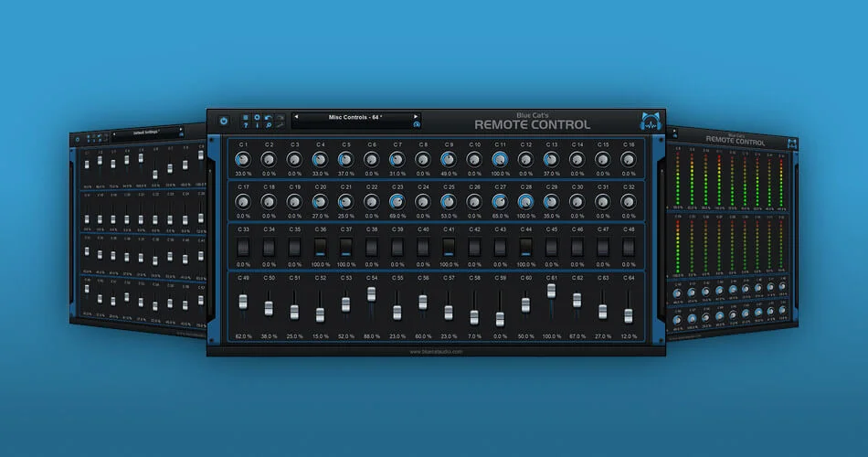
Task: Toggle the C 33 switch
Action: point(242,247)
